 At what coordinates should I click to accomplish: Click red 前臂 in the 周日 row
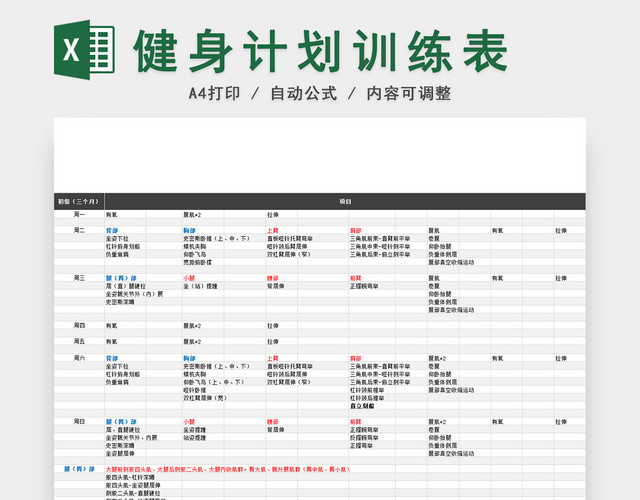(356, 422)
